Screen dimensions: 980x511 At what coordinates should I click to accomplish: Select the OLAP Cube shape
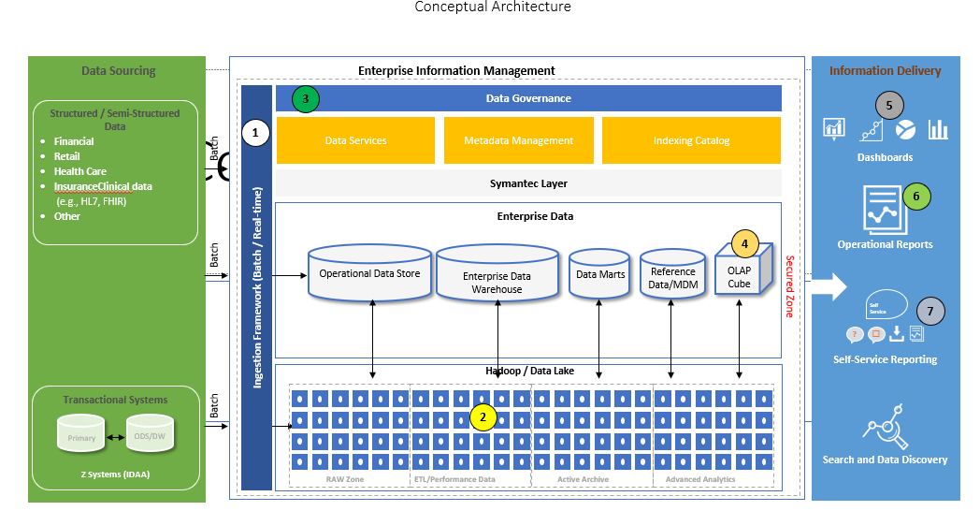pos(743,269)
